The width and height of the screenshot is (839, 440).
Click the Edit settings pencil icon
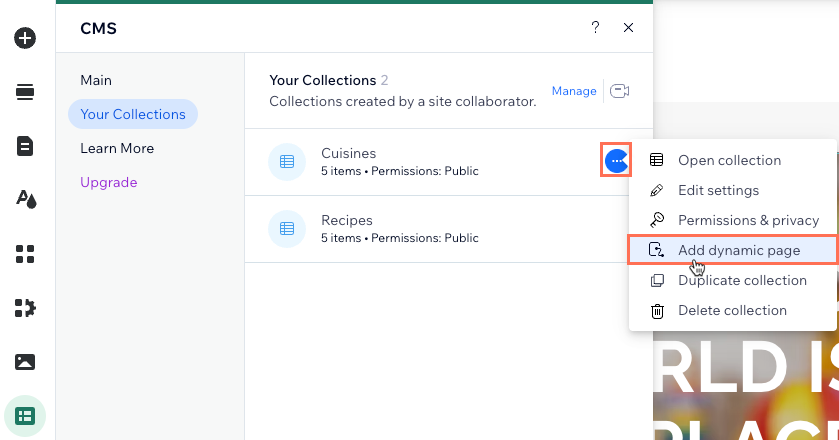pos(657,190)
